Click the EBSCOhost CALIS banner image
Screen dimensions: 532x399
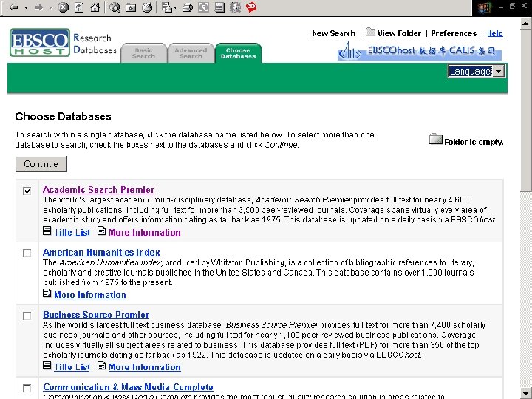[420, 51]
